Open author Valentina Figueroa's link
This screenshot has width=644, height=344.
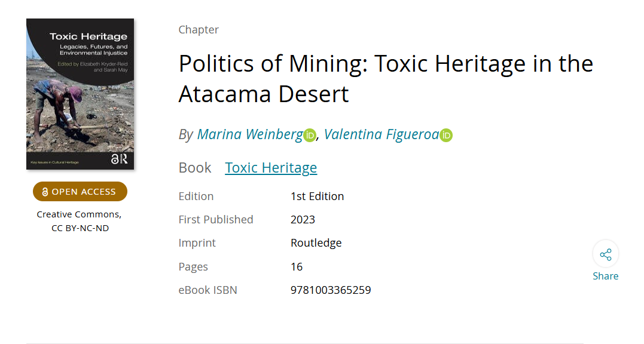click(381, 135)
